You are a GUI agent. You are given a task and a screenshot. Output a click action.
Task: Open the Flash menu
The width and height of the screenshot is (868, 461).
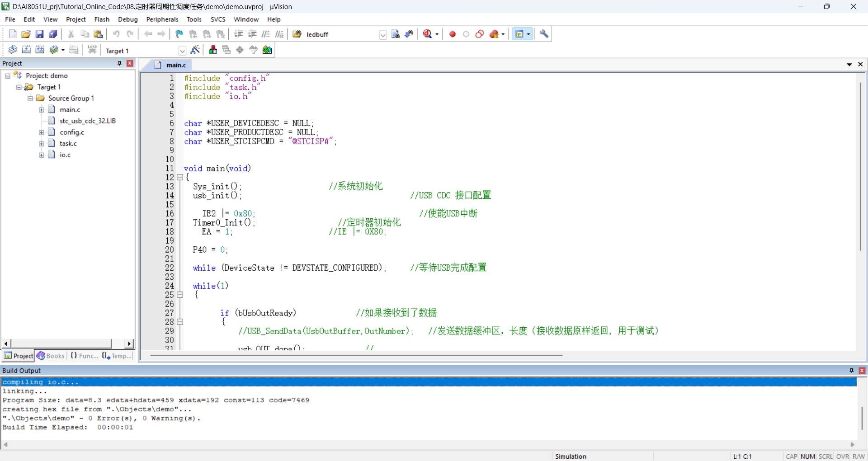click(x=102, y=19)
